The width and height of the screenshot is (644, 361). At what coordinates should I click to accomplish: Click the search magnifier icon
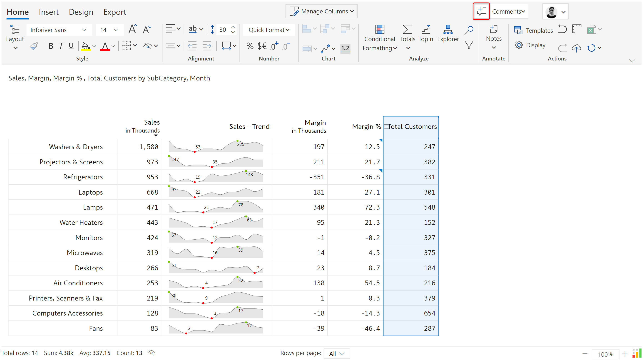pyautogui.click(x=469, y=30)
